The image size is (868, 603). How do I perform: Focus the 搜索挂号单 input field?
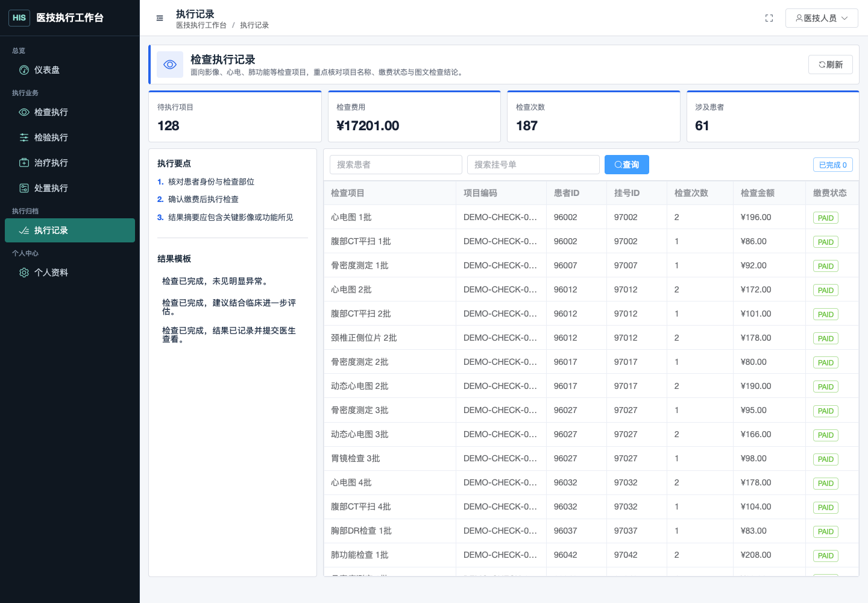(x=533, y=165)
